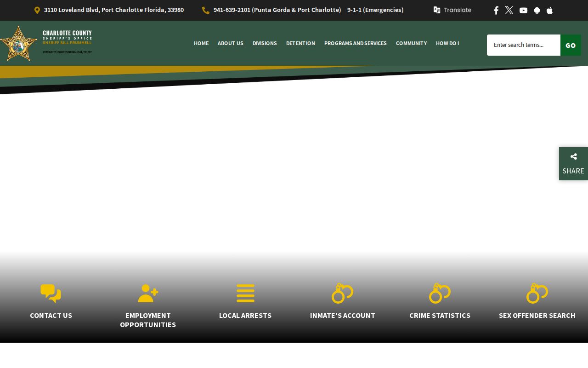The height and width of the screenshot is (368, 588).
Task: Click the Translate text link
Action: [458, 10]
